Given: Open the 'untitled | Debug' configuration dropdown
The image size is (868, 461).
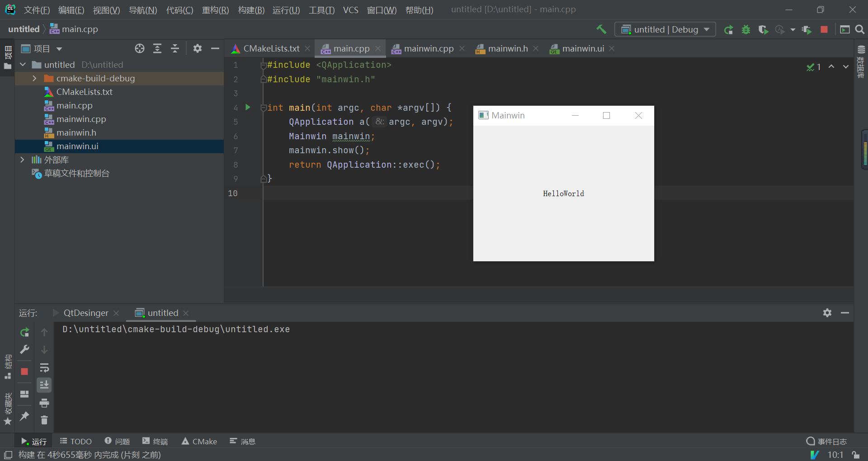Looking at the screenshot, I should 665,29.
